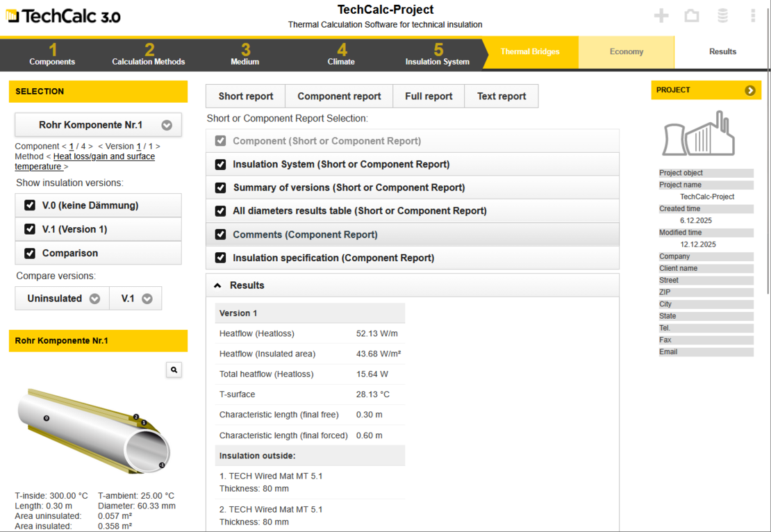Click the Component report button
The width and height of the screenshot is (771, 532).
[339, 97]
